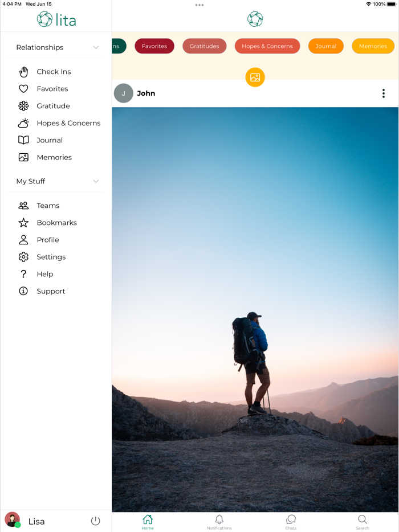Viewport: 399px width, 532px height.
Task: Tap the lita emblem in the top bar
Action: coord(255,19)
